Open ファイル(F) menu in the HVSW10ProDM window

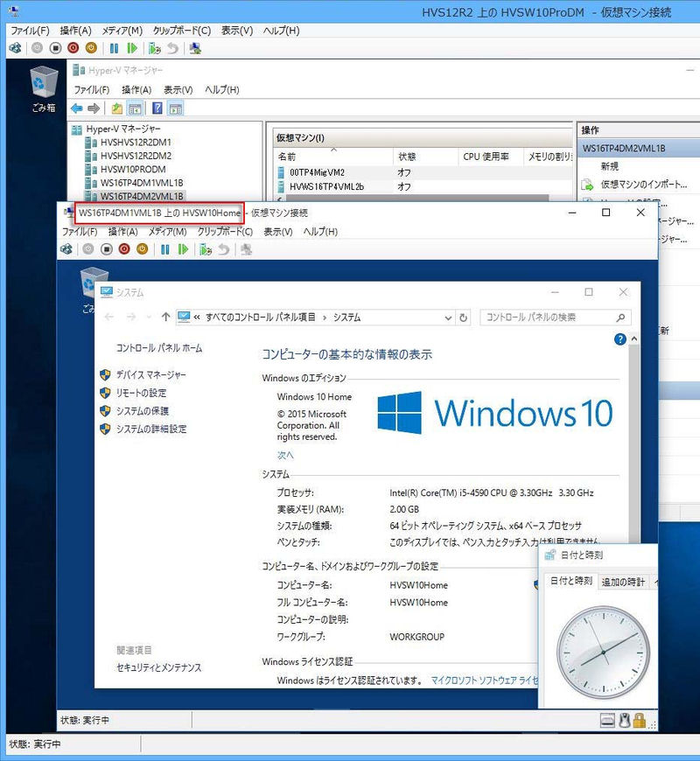pos(30,31)
